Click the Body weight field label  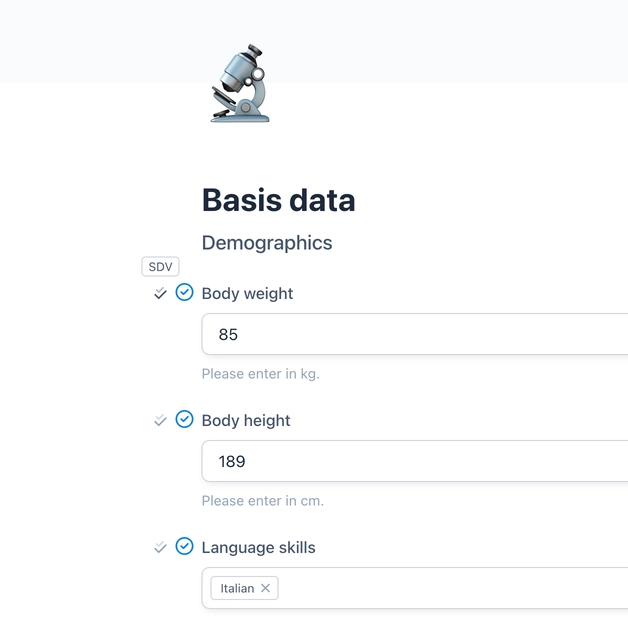[x=247, y=294]
